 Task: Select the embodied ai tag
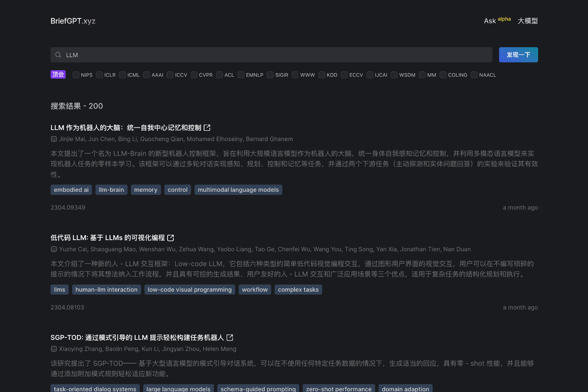coord(71,189)
